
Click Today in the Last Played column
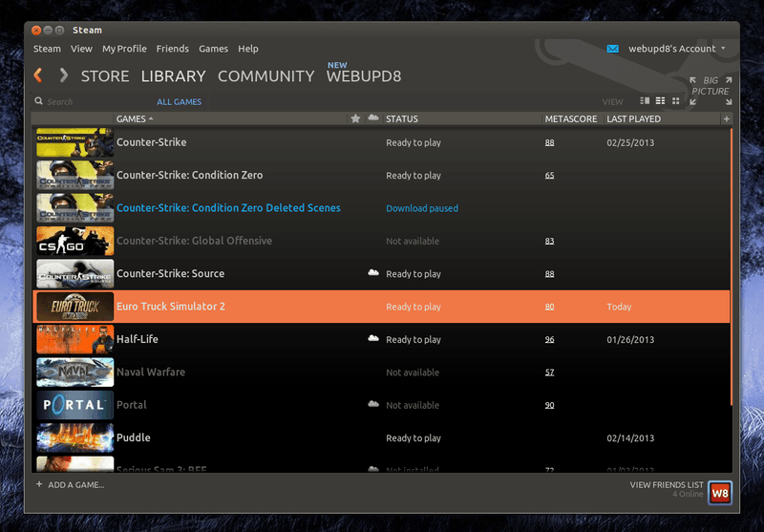(619, 307)
